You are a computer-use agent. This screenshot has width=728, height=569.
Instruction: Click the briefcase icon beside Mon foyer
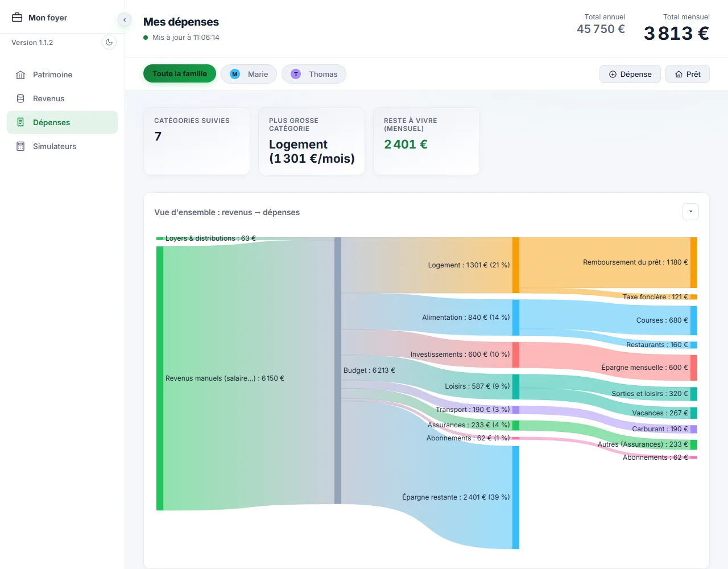coord(17,18)
